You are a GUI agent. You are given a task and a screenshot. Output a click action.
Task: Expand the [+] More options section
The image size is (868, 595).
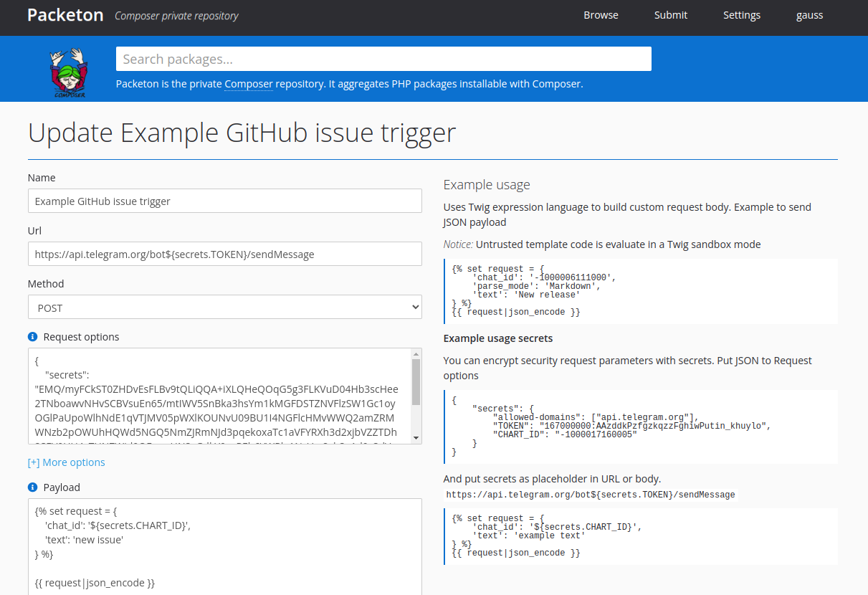coord(67,462)
